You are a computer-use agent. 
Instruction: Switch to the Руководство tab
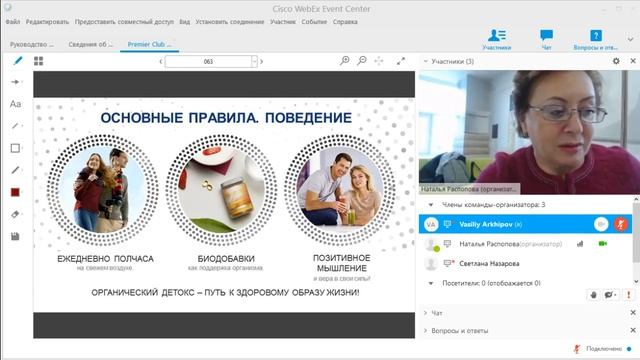coord(32,44)
